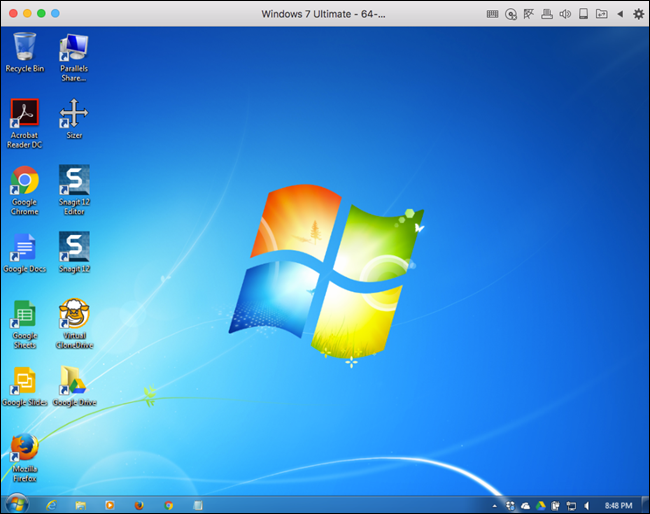650x514 pixels.
Task: Click the power plug tray icon
Action: (555, 506)
